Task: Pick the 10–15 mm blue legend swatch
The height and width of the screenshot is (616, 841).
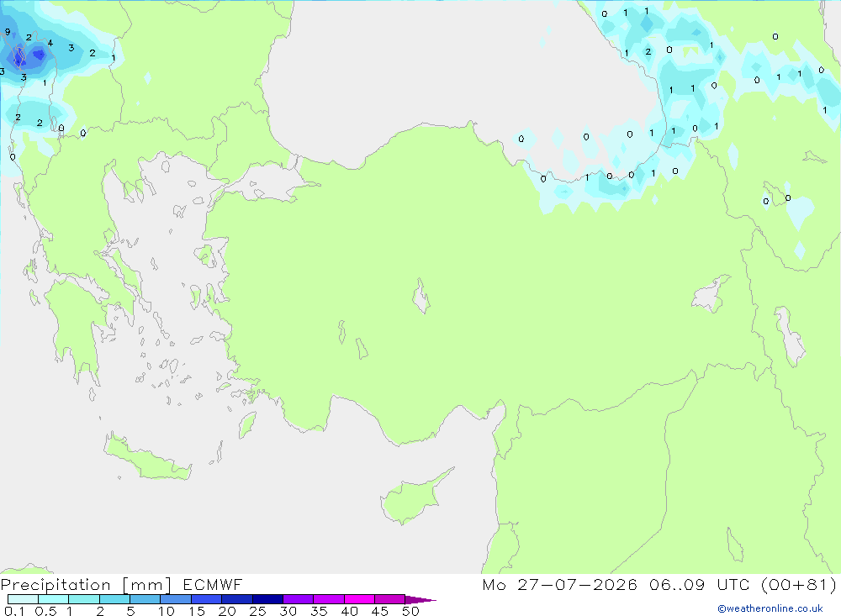Action: tap(176, 599)
